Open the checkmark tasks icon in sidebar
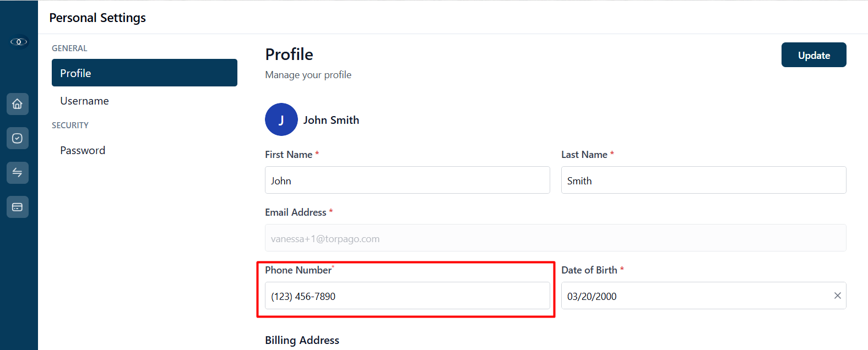868x350 pixels. tap(18, 138)
